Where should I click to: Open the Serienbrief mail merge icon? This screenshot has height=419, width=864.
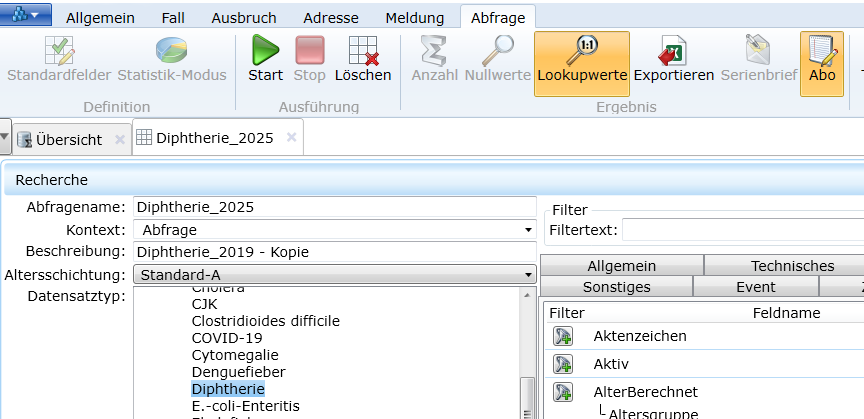[757, 52]
